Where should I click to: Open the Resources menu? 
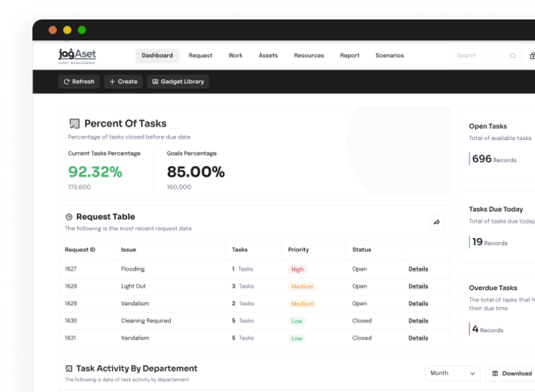tap(309, 55)
